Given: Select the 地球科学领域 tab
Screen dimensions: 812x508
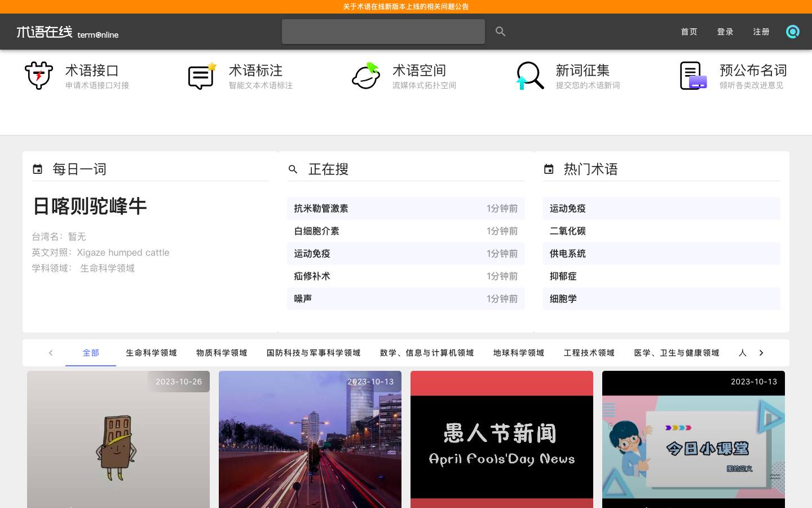Looking at the screenshot, I should click(x=518, y=353).
